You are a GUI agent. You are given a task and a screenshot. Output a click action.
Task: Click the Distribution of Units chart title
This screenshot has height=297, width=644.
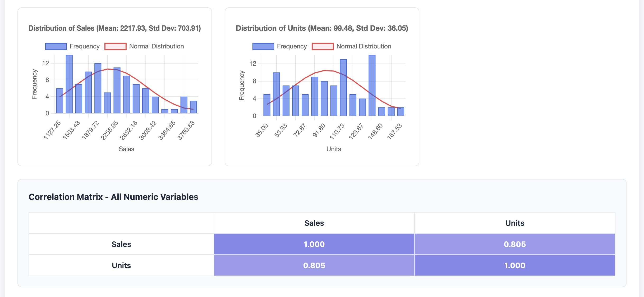(x=322, y=28)
